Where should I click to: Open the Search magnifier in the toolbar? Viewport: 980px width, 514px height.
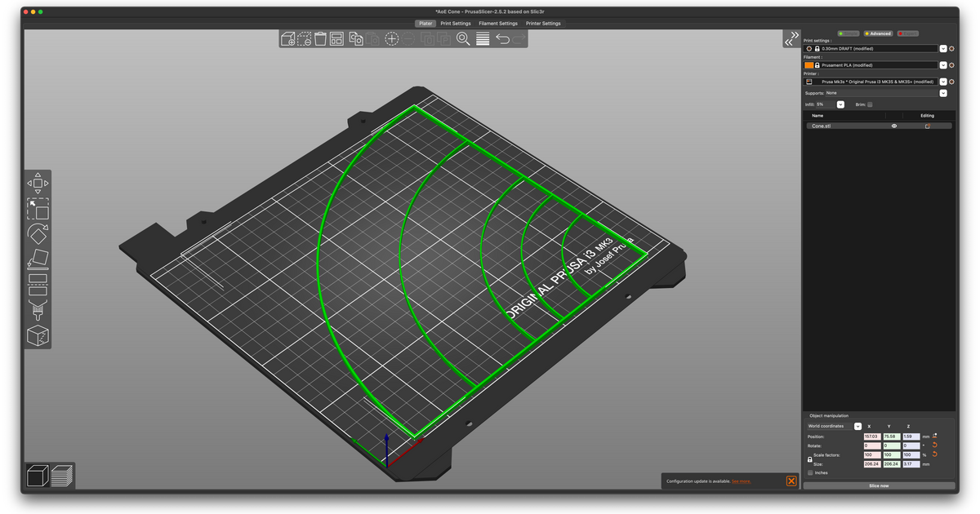(463, 38)
